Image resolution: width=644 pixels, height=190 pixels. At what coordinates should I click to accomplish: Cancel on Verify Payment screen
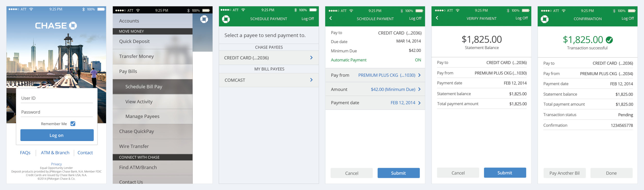[x=458, y=173]
